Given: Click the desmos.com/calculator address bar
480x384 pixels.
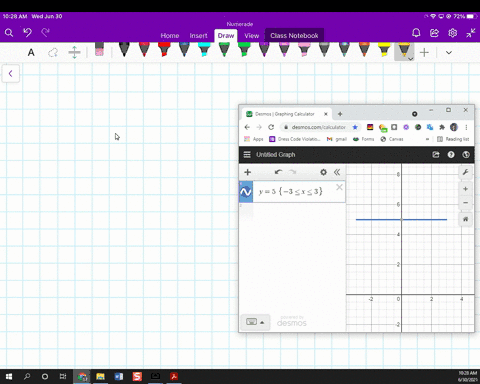Looking at the screenshot, I should pyautogui.click(x=318, y=127).
